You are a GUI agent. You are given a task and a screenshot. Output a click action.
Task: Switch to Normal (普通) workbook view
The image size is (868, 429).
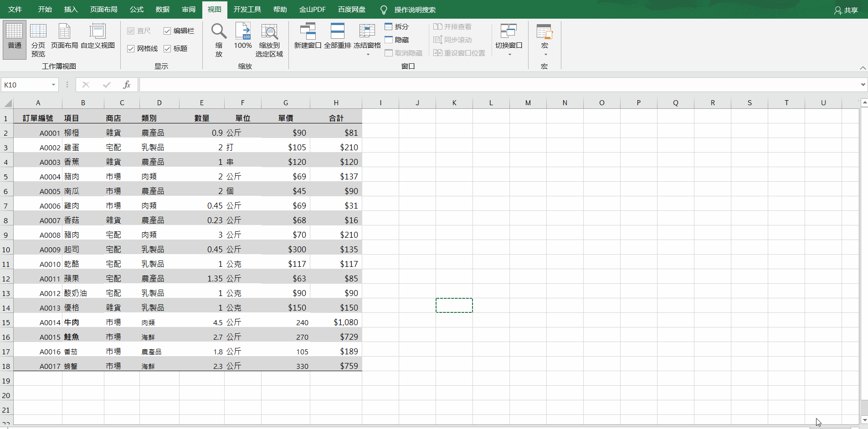15,39
